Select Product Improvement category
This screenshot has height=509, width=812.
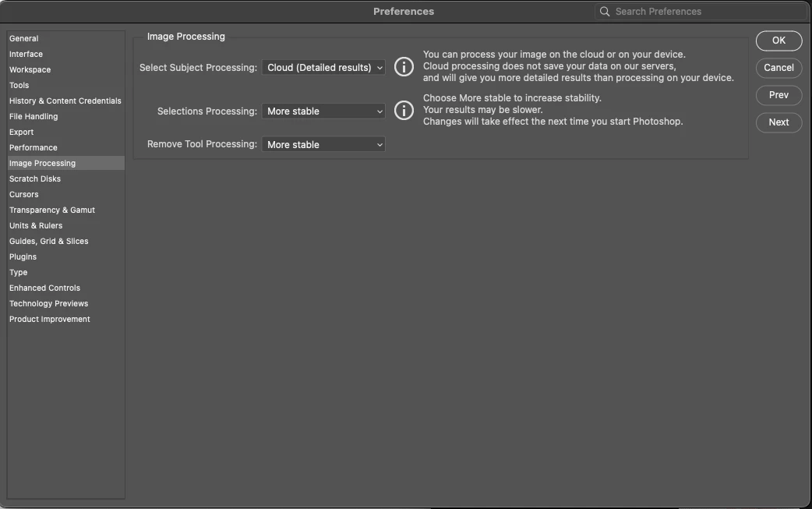[x=65, y=319]
